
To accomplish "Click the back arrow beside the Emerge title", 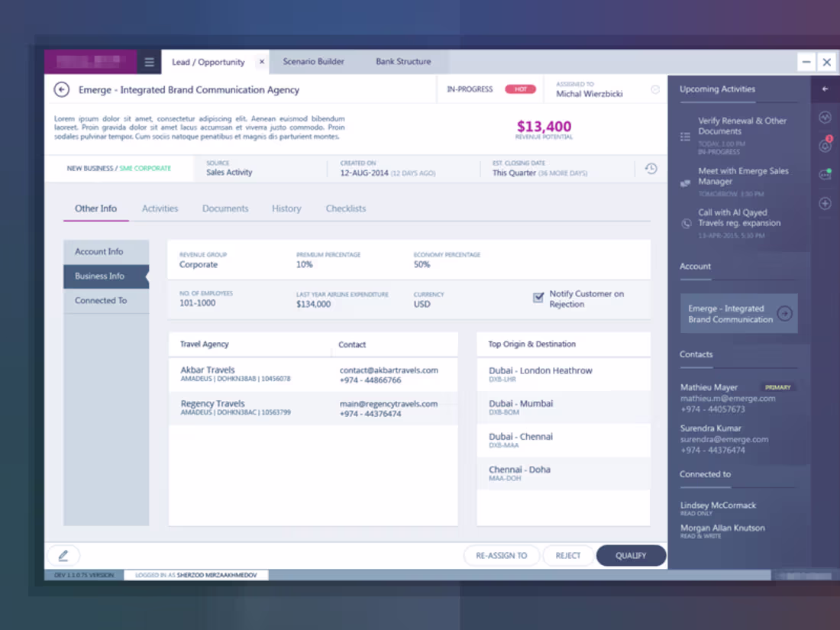I will point(61,89).
